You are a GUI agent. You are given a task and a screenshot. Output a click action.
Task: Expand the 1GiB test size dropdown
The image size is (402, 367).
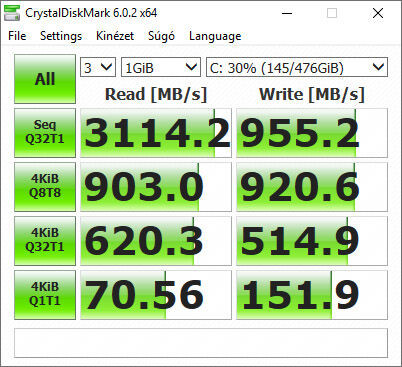pyautogui.click(x=161, y=67)
